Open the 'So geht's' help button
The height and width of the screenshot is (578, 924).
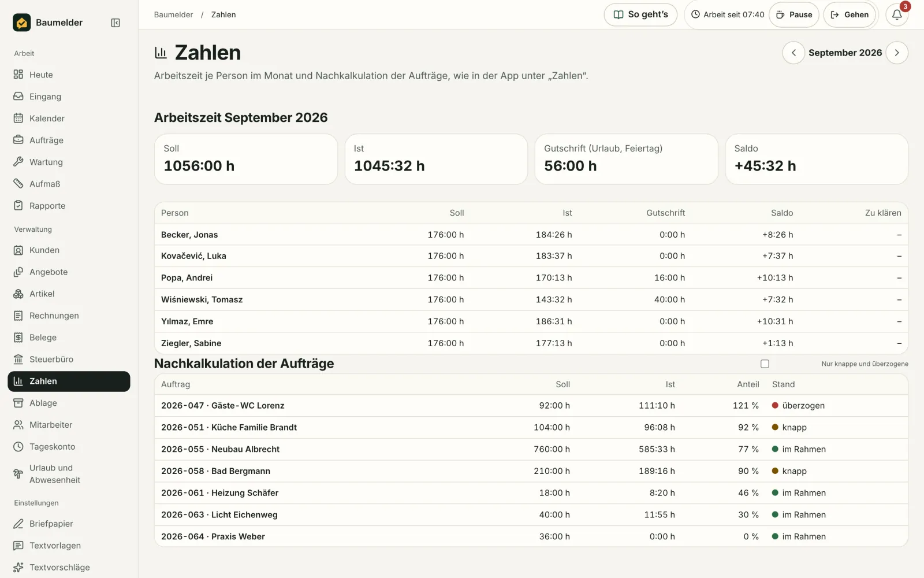point(640,15)
